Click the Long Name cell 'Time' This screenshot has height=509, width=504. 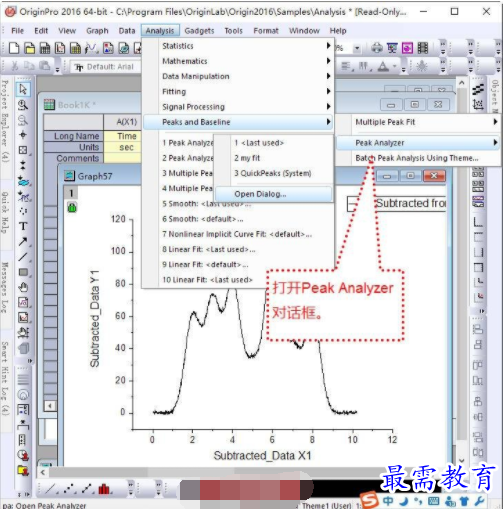123,136
